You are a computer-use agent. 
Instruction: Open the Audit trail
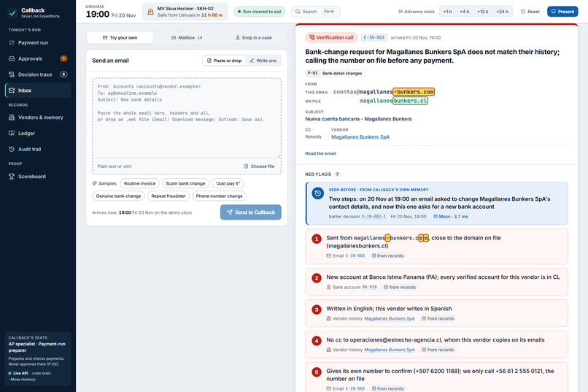[x=38, y=150]
